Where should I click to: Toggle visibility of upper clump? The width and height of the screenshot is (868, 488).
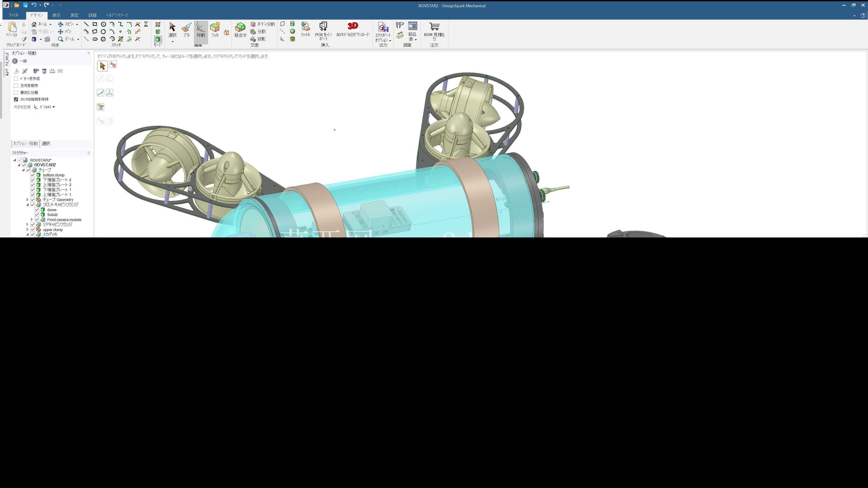[x=33, y=230]
